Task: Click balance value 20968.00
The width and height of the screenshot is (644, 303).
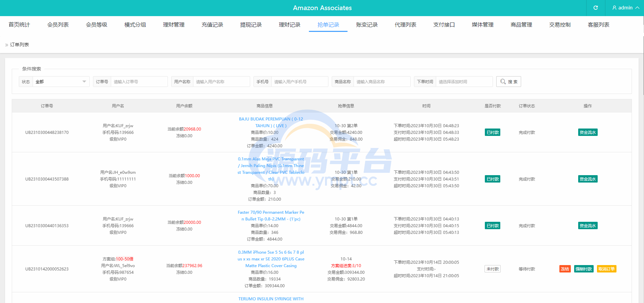Action: click(x=192, y=129)
